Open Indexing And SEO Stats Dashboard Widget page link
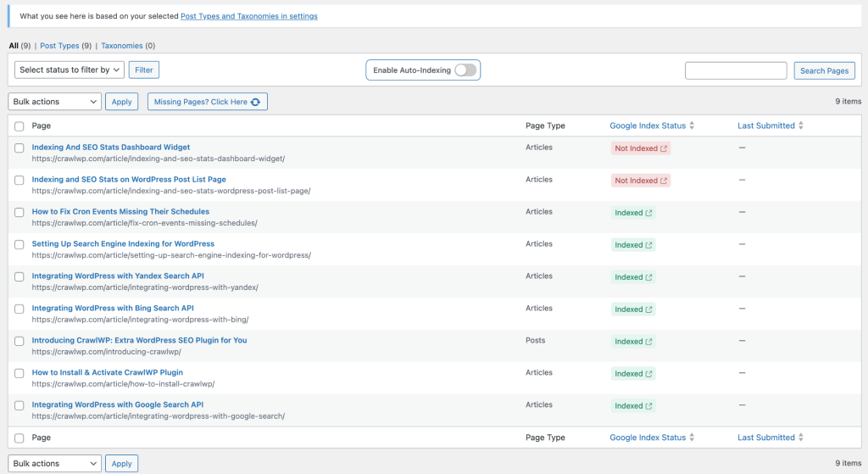 tap(111, 148)
